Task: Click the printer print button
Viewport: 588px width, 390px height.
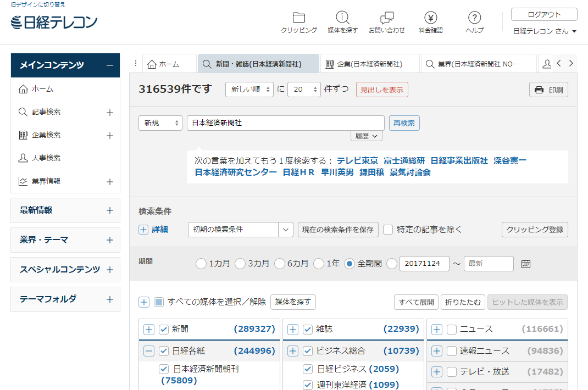Action: [x=548, y=90]
